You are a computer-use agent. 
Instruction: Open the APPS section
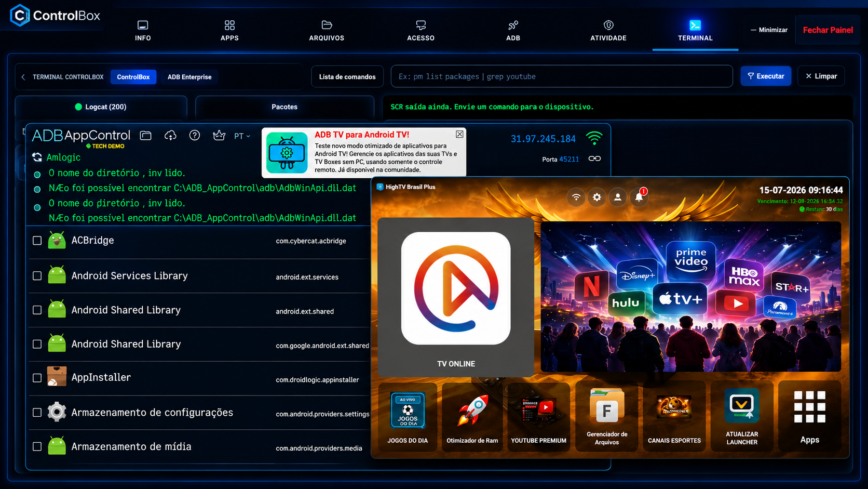point(229,31)
